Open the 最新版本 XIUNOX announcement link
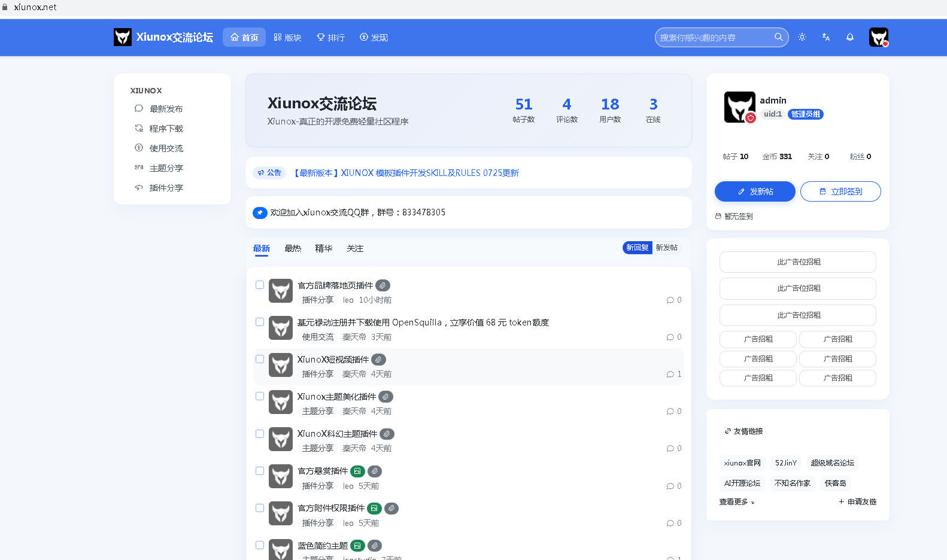The image size is (947, 560). [x=405, y=173]
